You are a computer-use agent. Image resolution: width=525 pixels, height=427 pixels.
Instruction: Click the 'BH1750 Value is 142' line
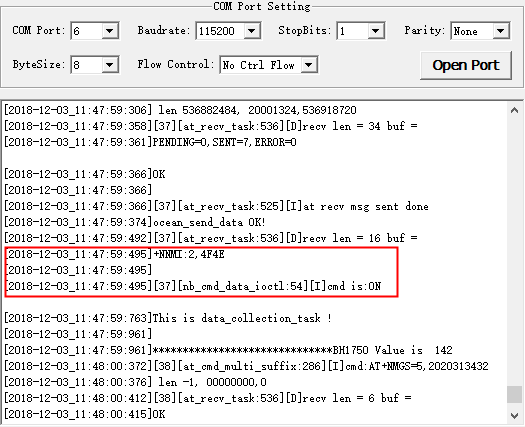228,350
